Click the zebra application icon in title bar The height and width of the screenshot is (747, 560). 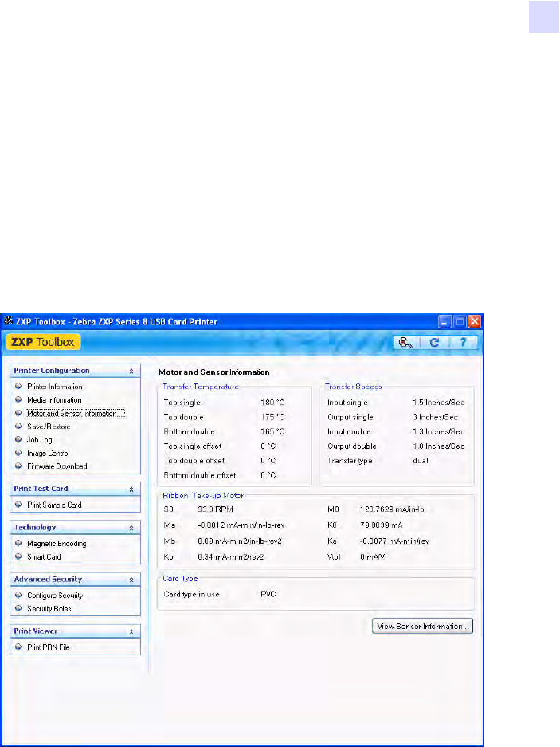coord(8,321)
